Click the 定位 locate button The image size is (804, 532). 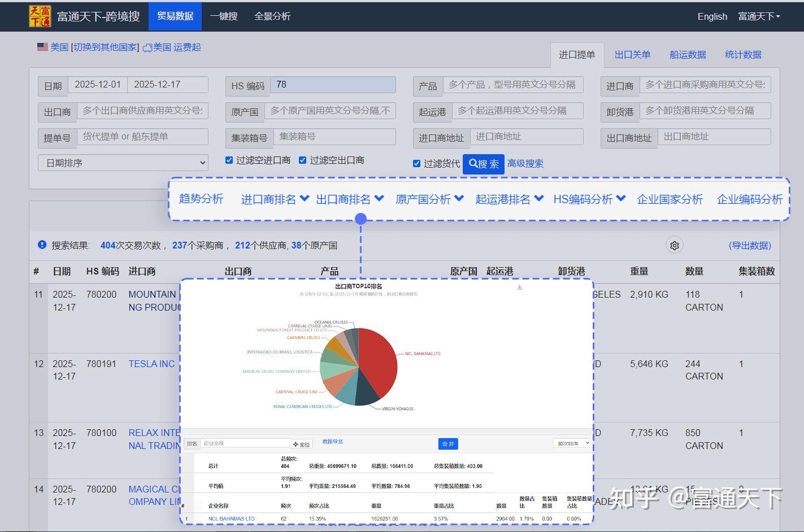pos(301,444)
